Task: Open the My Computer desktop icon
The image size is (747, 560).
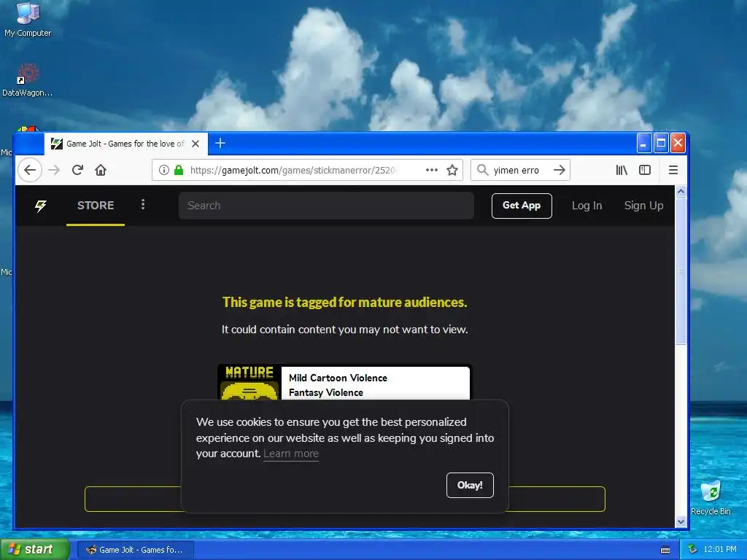Action: (x=28, y=20)
